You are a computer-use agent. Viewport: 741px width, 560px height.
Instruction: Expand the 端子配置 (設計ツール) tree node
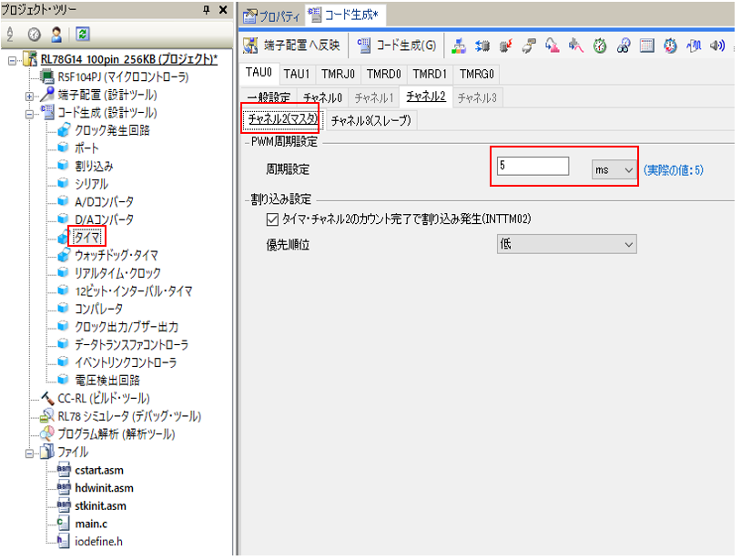point(29,95)
